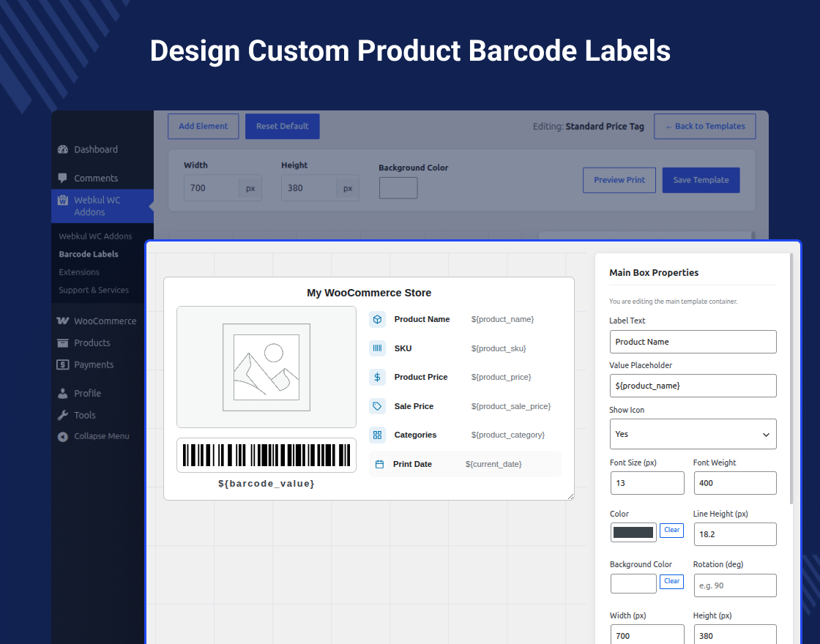Focus the Line Height input field
The height and width of the screenshot is (644, 820).
point(735,534)
